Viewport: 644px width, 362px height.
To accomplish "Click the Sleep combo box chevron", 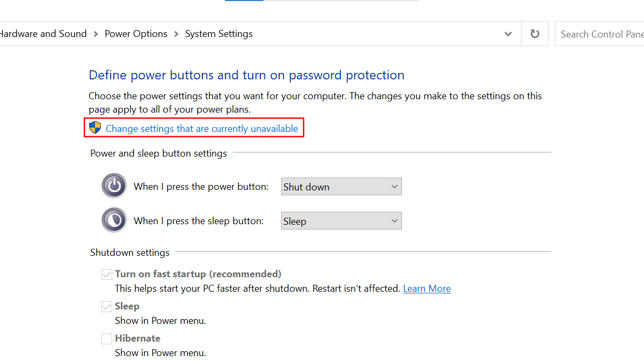I will (x=395, y=220).
